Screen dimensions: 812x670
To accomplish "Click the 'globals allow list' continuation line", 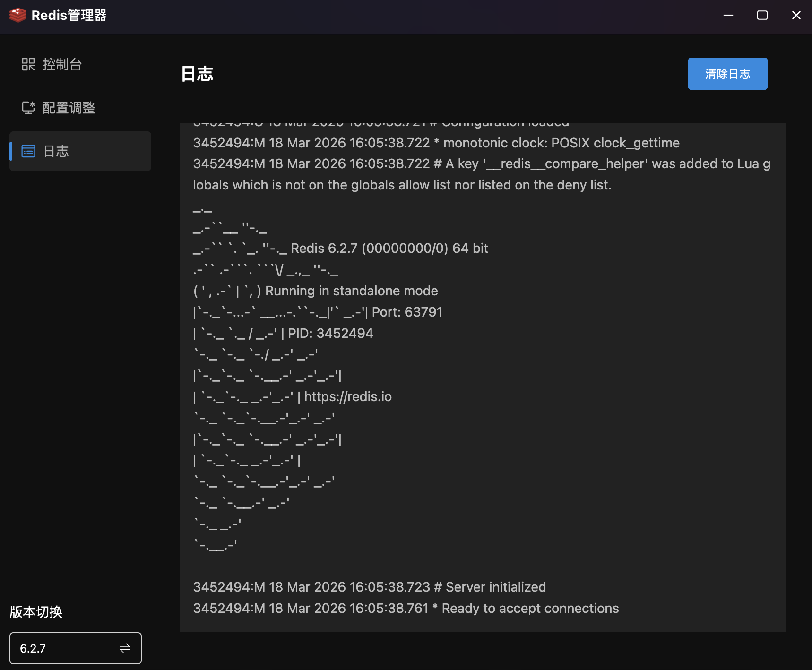I will click(x=402, y=185).
